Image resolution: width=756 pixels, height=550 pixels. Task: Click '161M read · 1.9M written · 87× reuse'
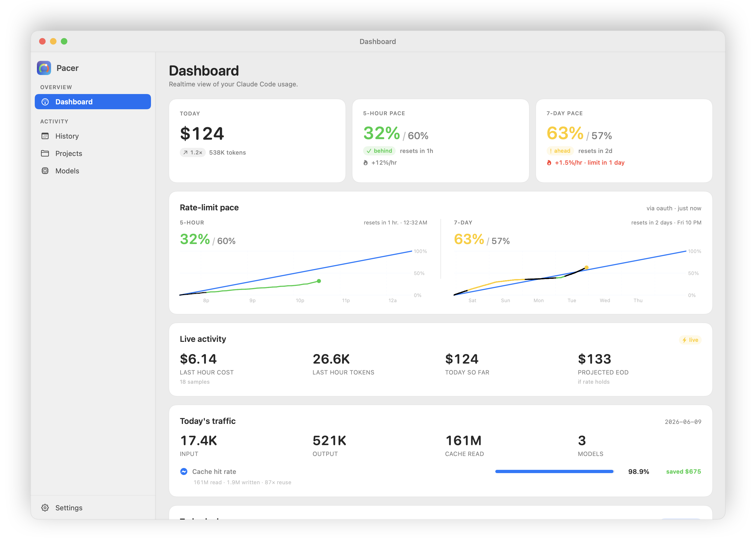coord(242,482)
